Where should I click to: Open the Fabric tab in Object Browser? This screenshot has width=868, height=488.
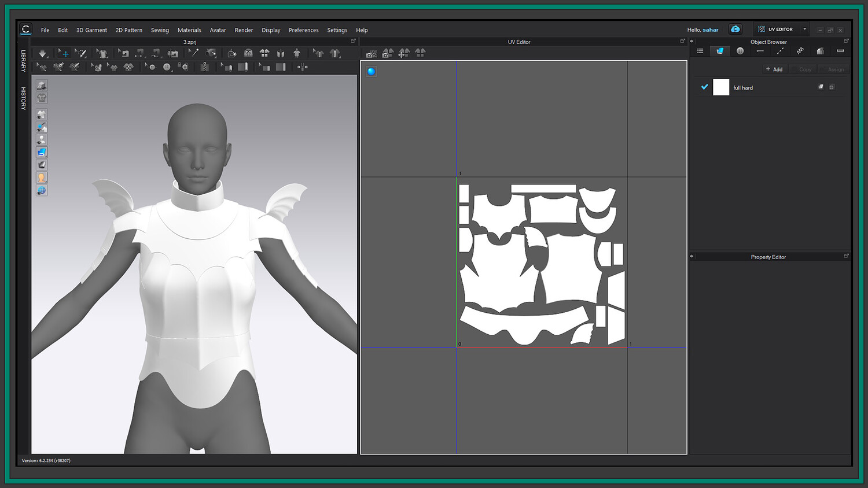click(719, 51)
